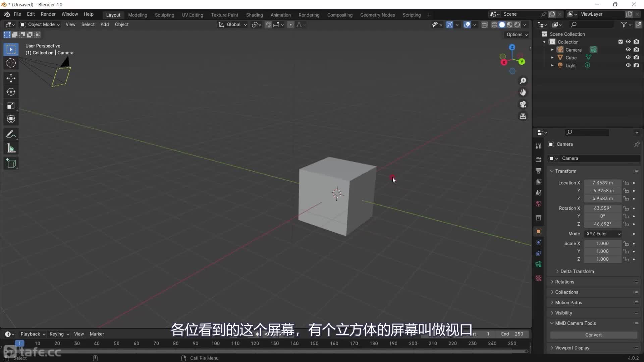Toggle camera view in viewport
The image size is (644, 362).
pyautogui.click(x=523, y=105)
